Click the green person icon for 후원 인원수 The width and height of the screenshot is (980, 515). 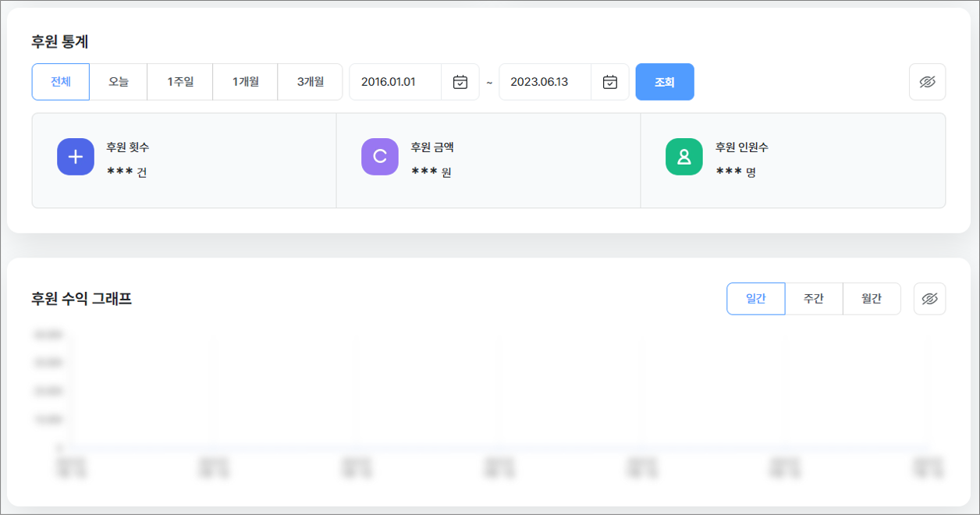point(684,157)
